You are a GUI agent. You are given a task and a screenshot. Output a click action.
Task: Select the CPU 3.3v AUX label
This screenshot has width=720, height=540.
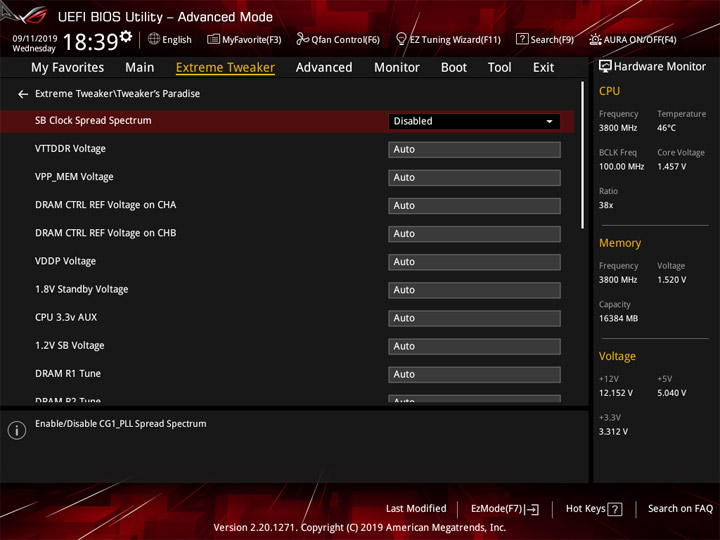66,317
